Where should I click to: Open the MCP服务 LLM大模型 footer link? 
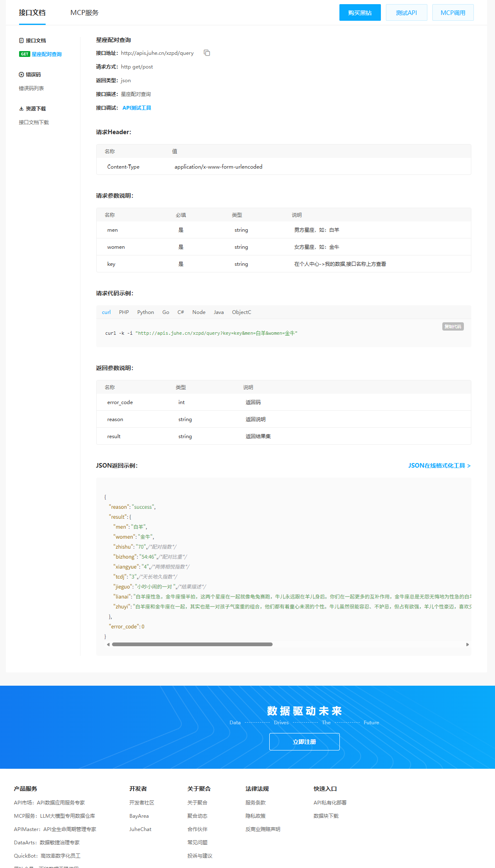pos(54,816)
